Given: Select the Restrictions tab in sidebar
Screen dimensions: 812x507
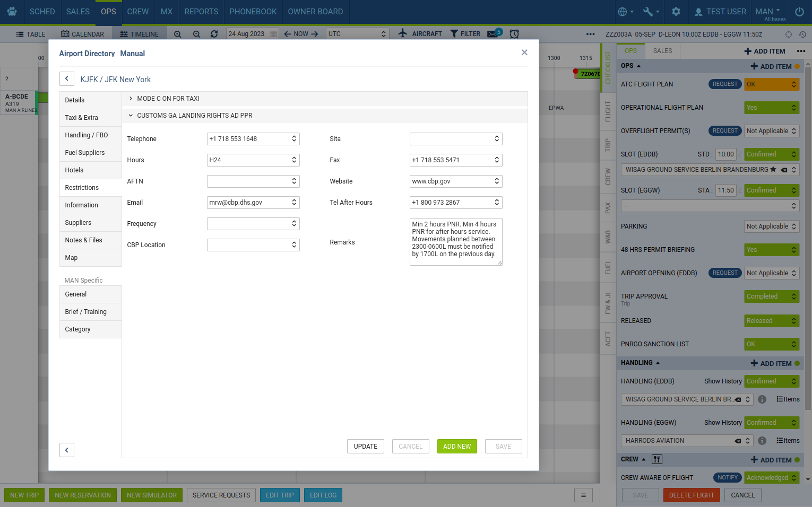Looking at the screenshot, I should (82, 188).
